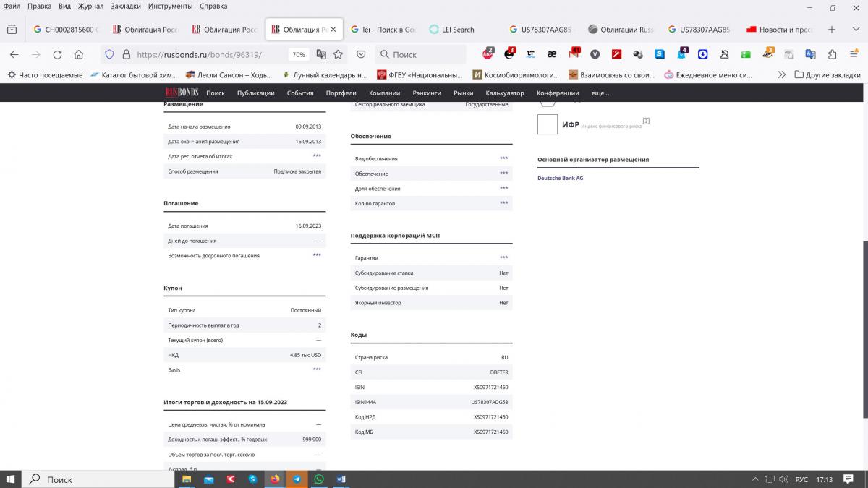Open the LanguageTool extension icon
This screenshot has width=868, height=488.
pos(531,53)
